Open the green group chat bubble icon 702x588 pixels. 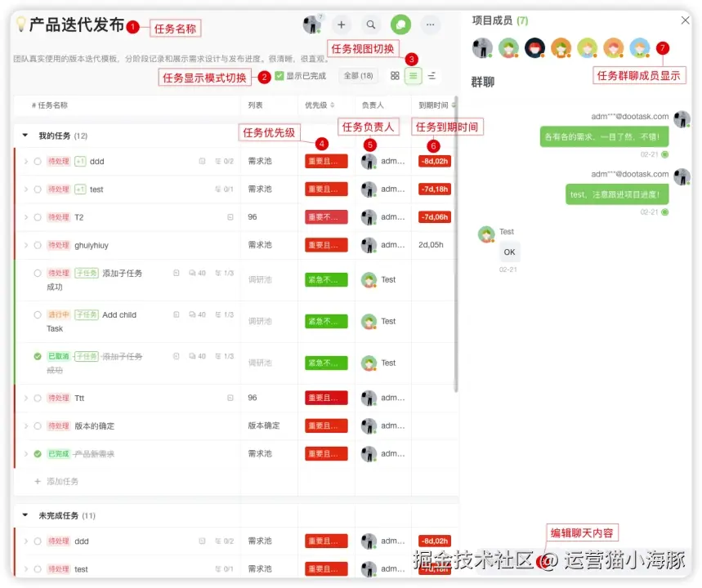(x=400, y=24)
